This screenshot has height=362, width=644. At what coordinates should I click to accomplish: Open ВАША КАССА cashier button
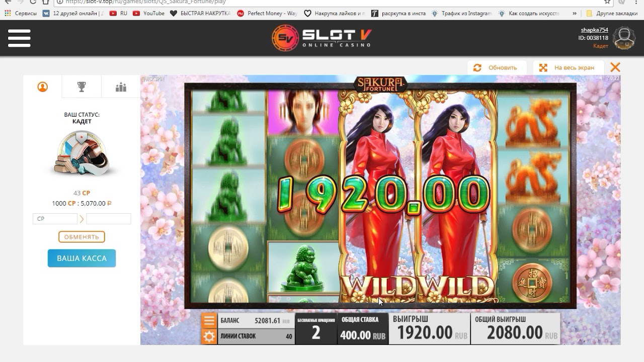point(82,258)
